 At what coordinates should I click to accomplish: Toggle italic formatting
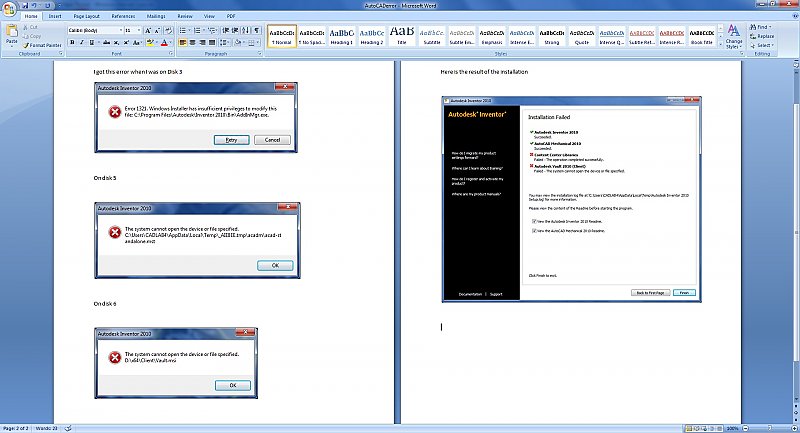[81, 42]
